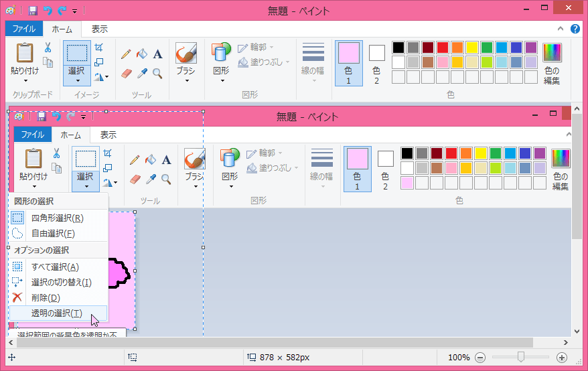Screen dimensions: 588x371
Task: Switch to the outer 表示 tab
Action: [100, 29]
